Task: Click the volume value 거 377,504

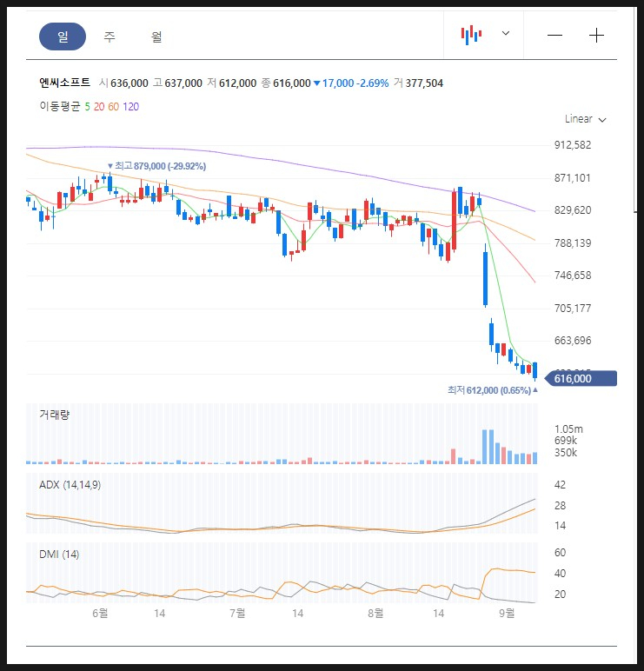Action: [x=419, y=83]
